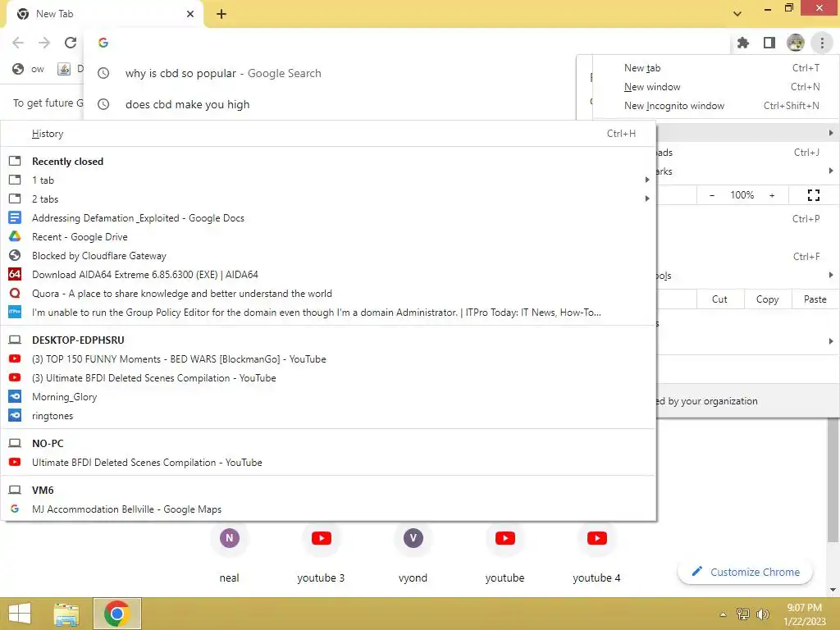Open History menu item with Ctrl+H
The image size is (840, 630).
pos(328,134)
